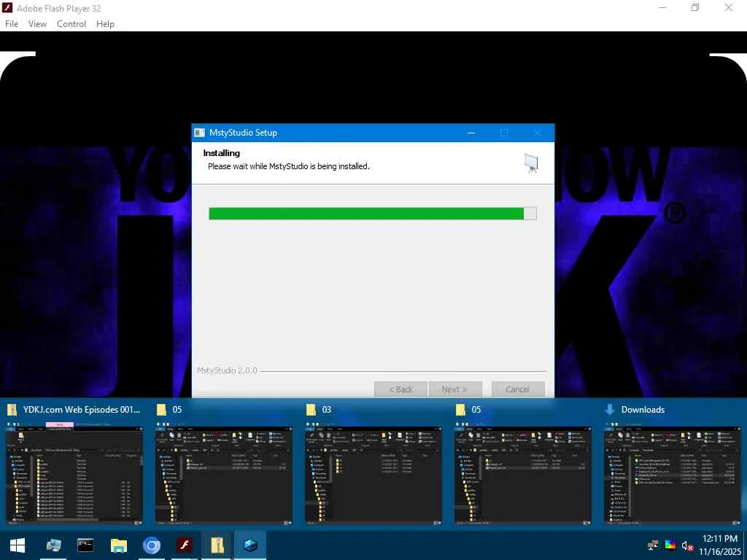Screen dimensions: 747x560
Task: Click the Cancel button in Setup
Action: (518, 389)
